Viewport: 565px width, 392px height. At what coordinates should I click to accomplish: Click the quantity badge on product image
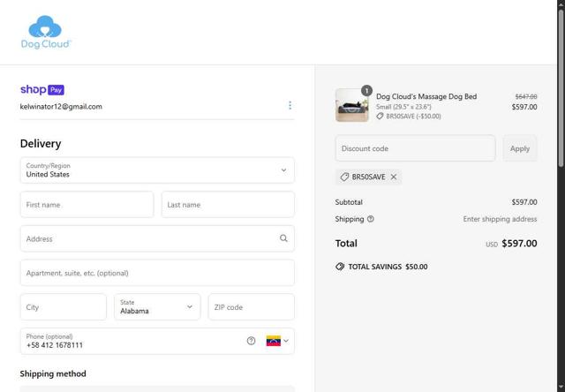[366, 90]
